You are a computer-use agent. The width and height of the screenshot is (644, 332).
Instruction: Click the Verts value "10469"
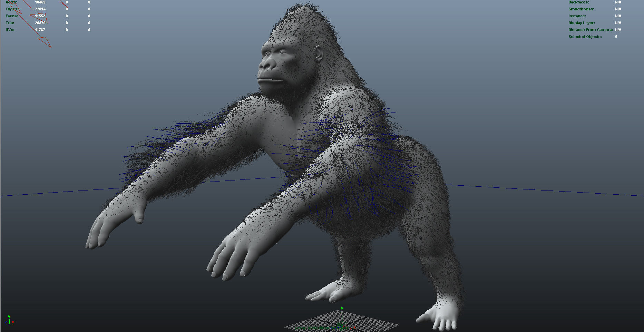point(40,2)
